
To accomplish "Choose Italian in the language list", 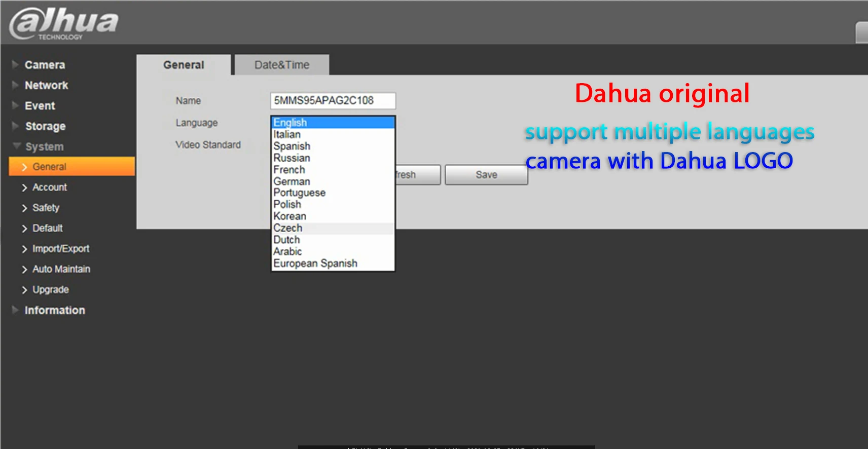I will 333,134.
